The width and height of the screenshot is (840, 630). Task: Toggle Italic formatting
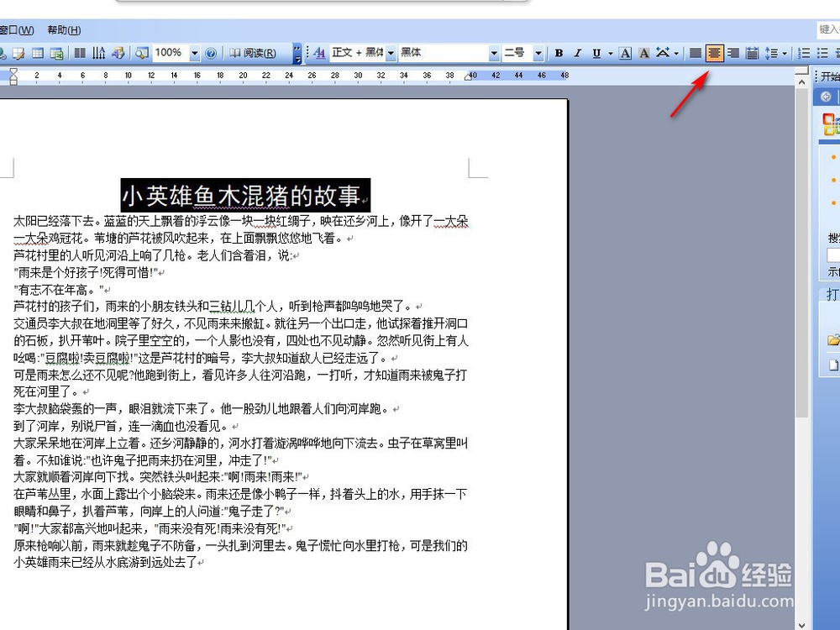[x=578, y=53]
